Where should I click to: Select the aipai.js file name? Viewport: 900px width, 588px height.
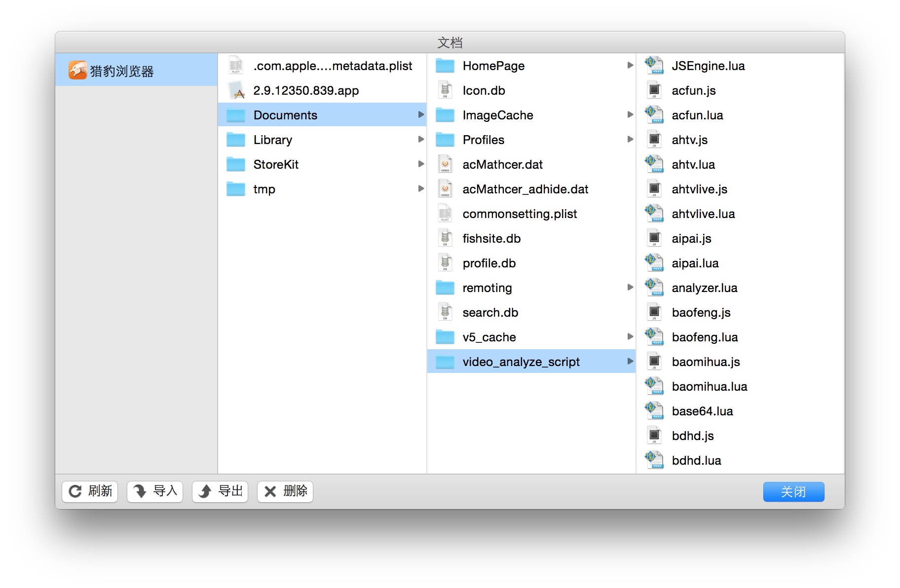692,238
